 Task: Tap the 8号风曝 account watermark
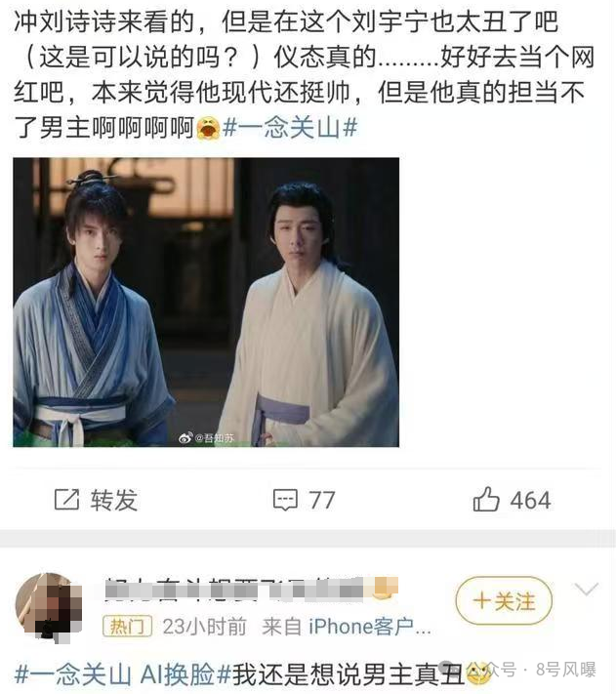[x=566, y=670]
